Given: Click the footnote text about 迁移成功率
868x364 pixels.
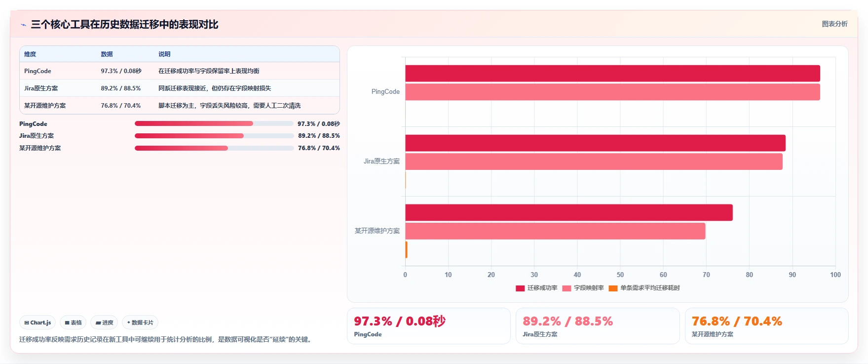Looking at the screenshot, I should point(166,340).
